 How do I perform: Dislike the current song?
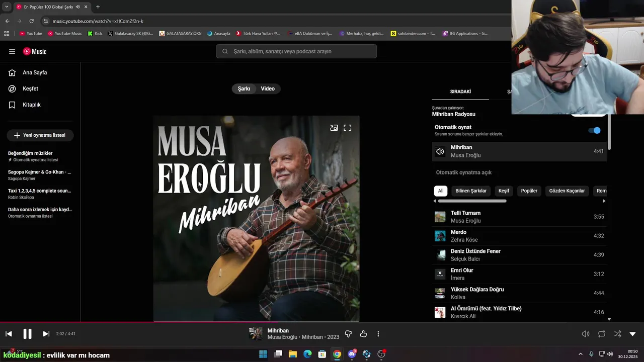coord(348,334)
